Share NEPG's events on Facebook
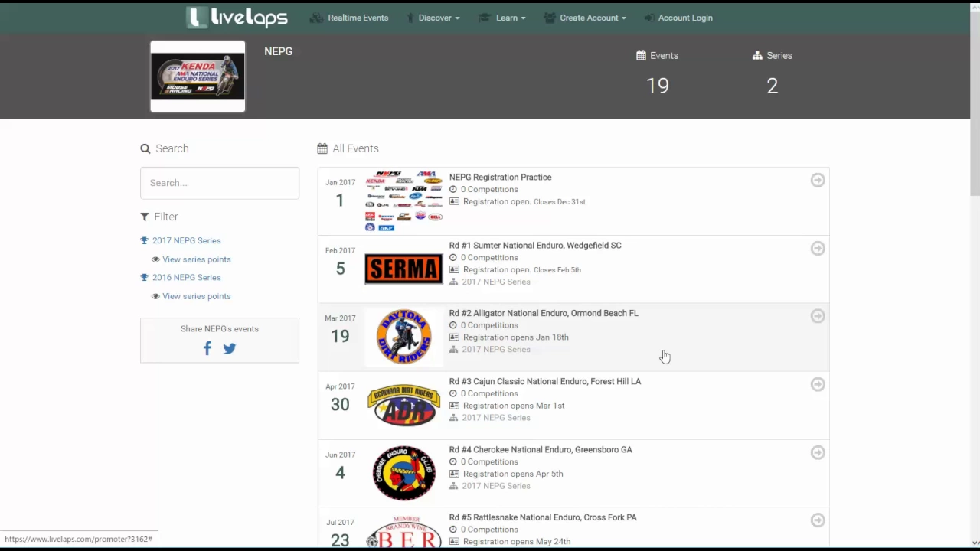Viewport: 980px width, 551px height. coord(207,348)
